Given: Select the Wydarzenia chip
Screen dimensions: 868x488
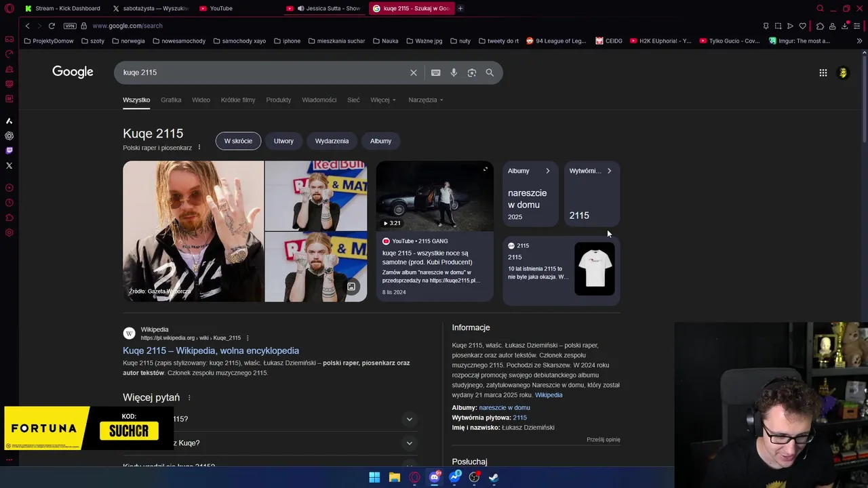Looking at the screenshot, I should click(x=332, y=141).
